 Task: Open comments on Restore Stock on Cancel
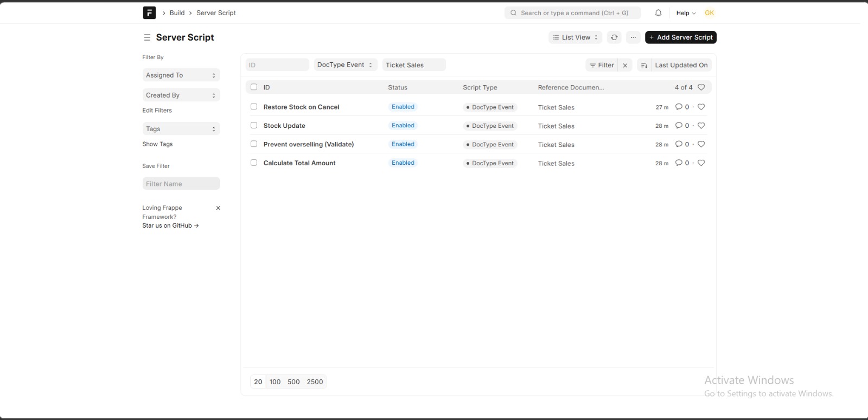coord(682,107)
